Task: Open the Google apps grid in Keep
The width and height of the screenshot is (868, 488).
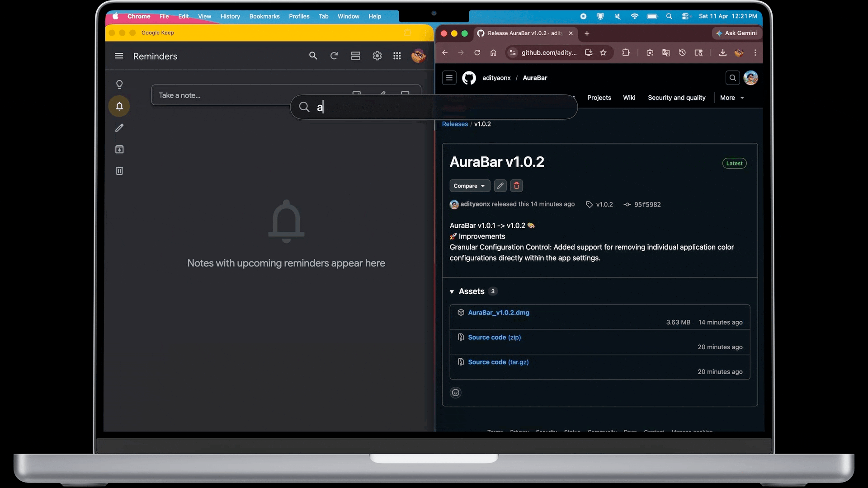Action: point(397,56)
